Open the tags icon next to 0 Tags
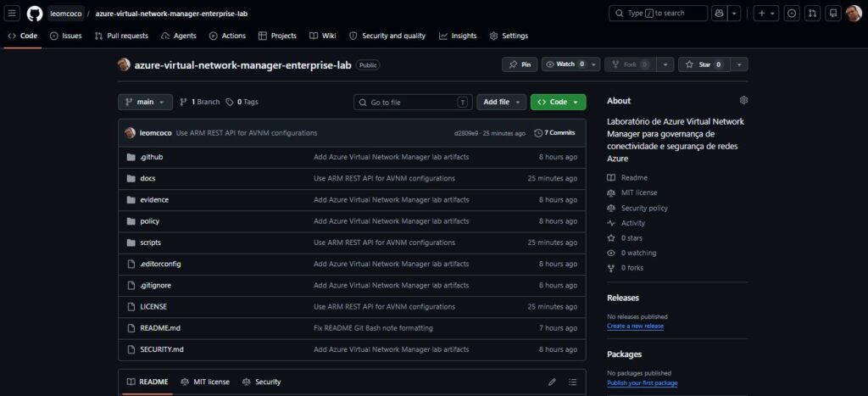Screen dimensions: 868x396 [x=231, y=102]
